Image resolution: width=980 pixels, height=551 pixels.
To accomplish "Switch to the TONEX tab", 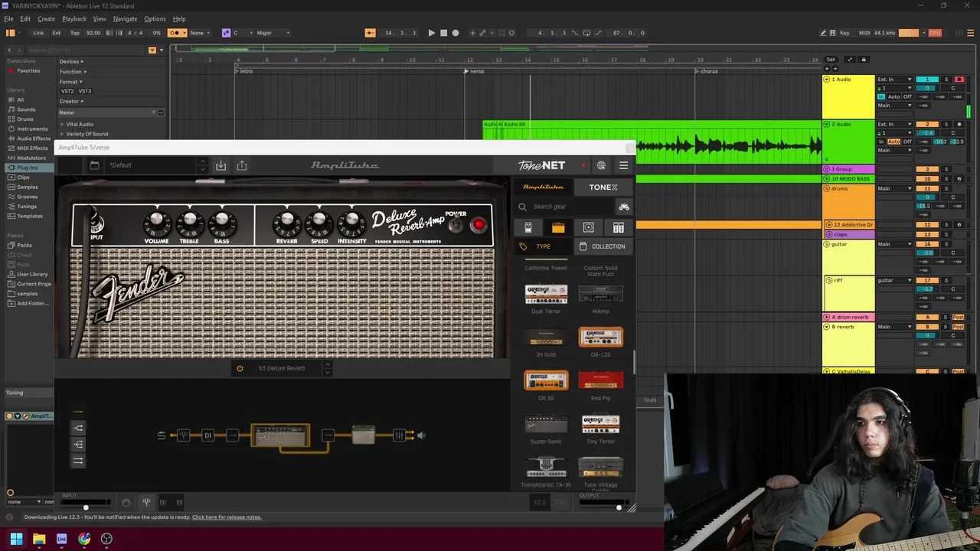I will pos(603,187).
